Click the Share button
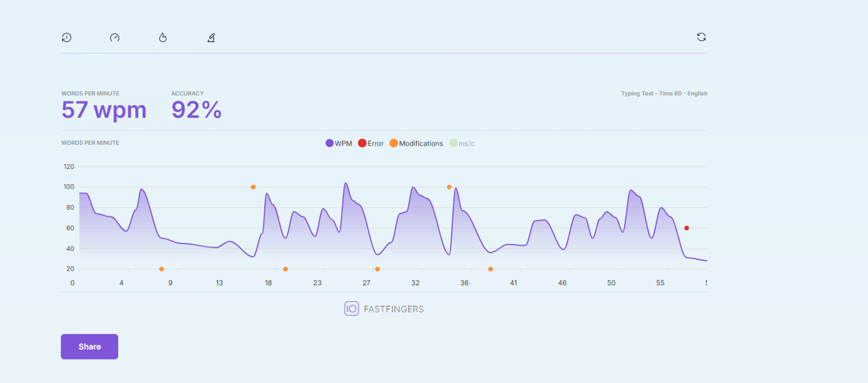 pyautogui.click(x=90, y=346)
